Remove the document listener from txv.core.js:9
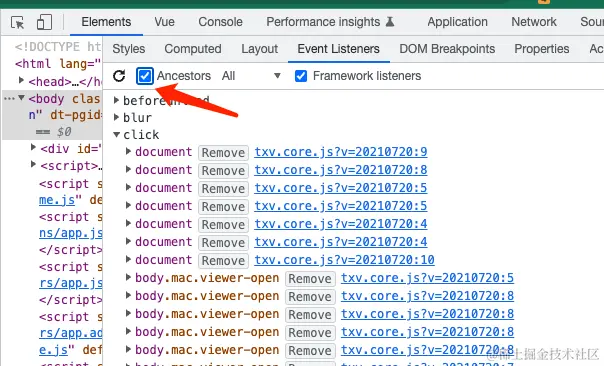The height and width of the screenshot is (366, 604). coord(223,153)
